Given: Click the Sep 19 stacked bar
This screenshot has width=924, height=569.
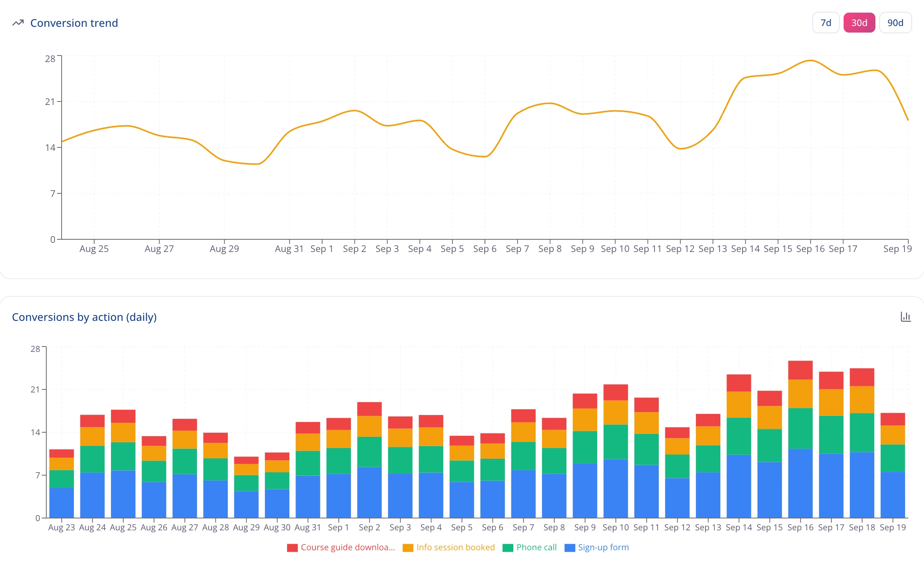Looking at the screenshot, I should (893, 465).
